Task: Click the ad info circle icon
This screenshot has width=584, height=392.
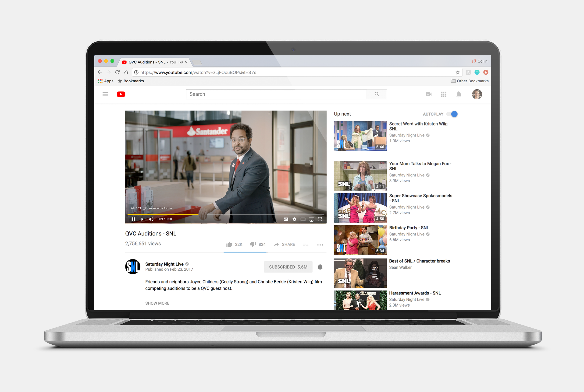Action: pyautogui.click(x=144, y=208)
